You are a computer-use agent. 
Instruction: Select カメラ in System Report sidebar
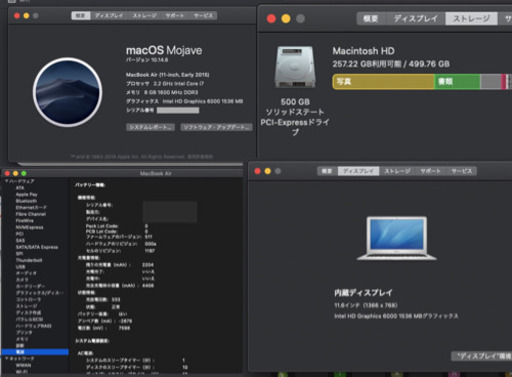pos(22,280)
